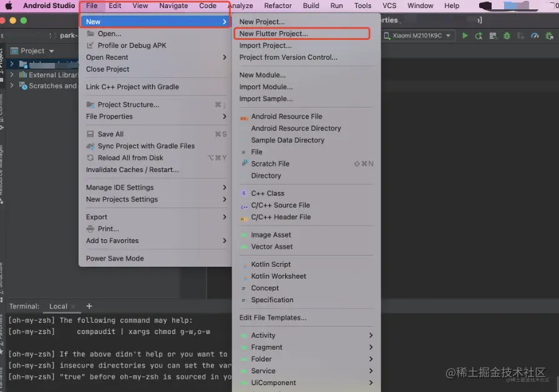
Task: Run the app with the green play icon
Action: pyautogui.click(x=465, y=36)
